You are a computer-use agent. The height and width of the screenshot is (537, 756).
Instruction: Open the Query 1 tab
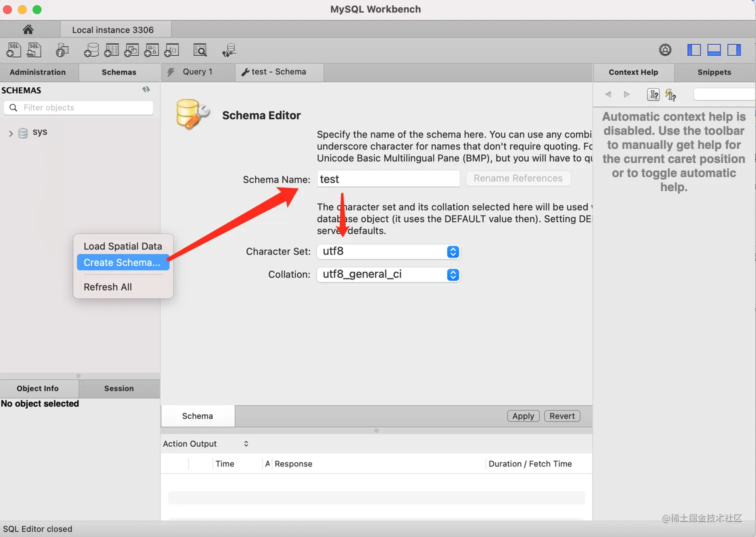pyautogui.click(x=198, y=72)
